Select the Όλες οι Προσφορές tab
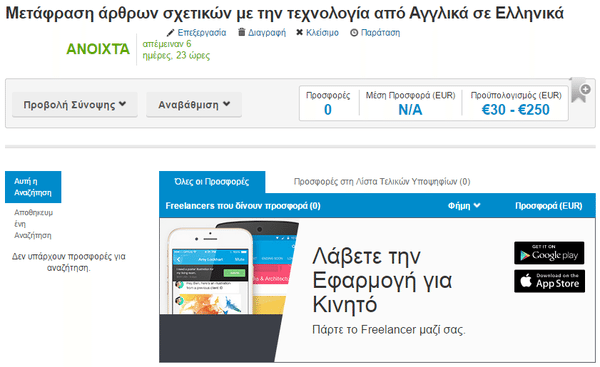600x367 pixels. (x=212, y=182)
